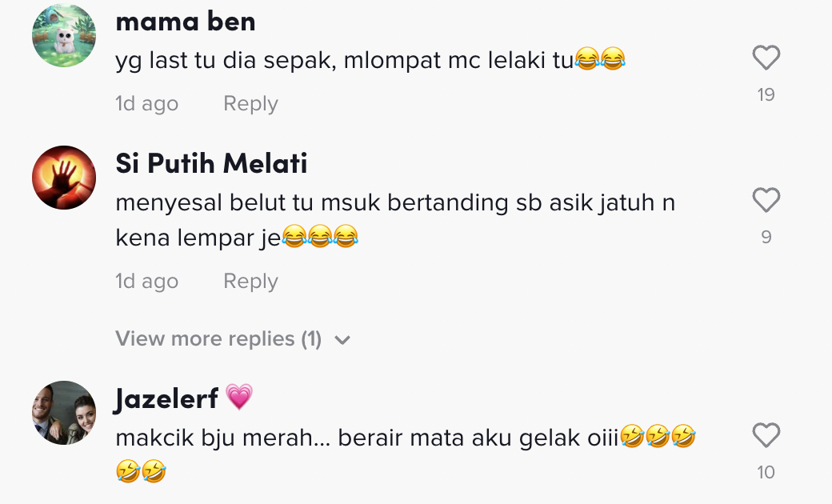Viewport: 832px width, 504px height.
Task: Open mama ben's profile picture
Action: pyautogui.click(x=64, y=35)
